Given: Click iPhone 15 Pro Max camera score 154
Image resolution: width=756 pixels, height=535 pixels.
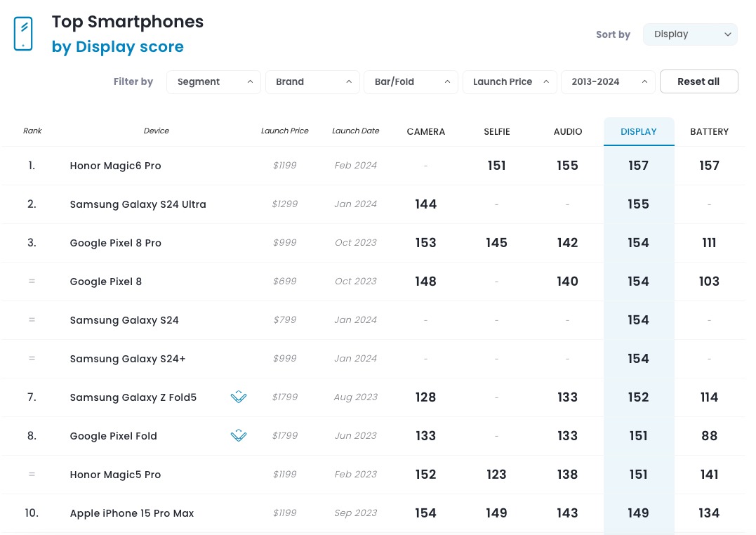Looking at the screenshot, I should click(425, 513).
